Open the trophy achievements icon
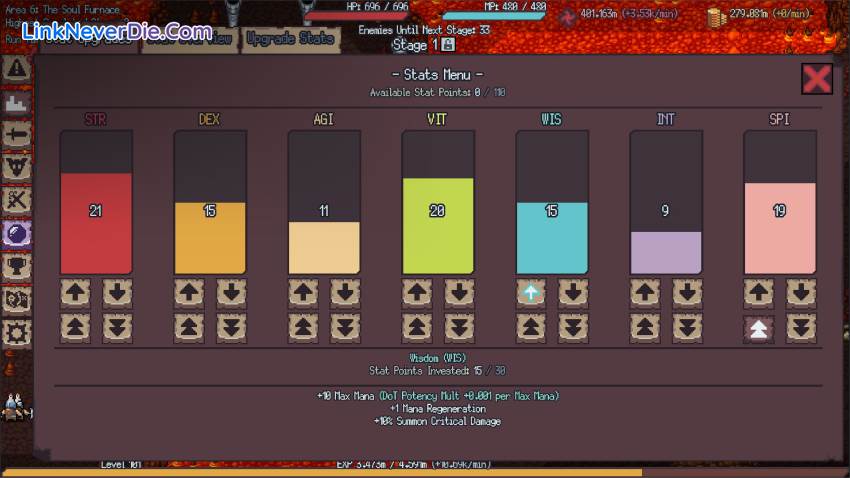 pyautogui.click(x=16, y=266)
